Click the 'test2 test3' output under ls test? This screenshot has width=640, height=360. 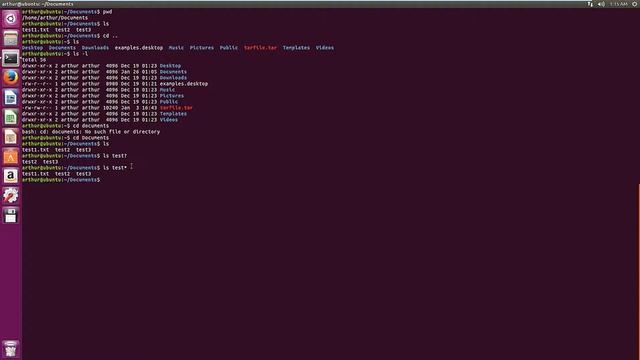40,162
